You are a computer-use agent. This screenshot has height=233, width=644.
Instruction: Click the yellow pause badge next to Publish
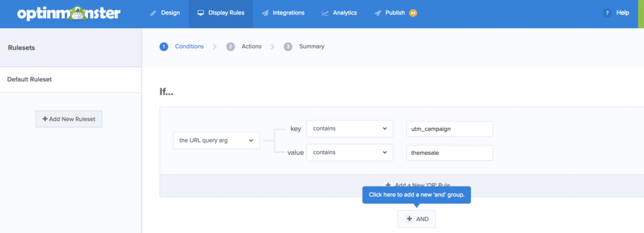pos(413,13)
